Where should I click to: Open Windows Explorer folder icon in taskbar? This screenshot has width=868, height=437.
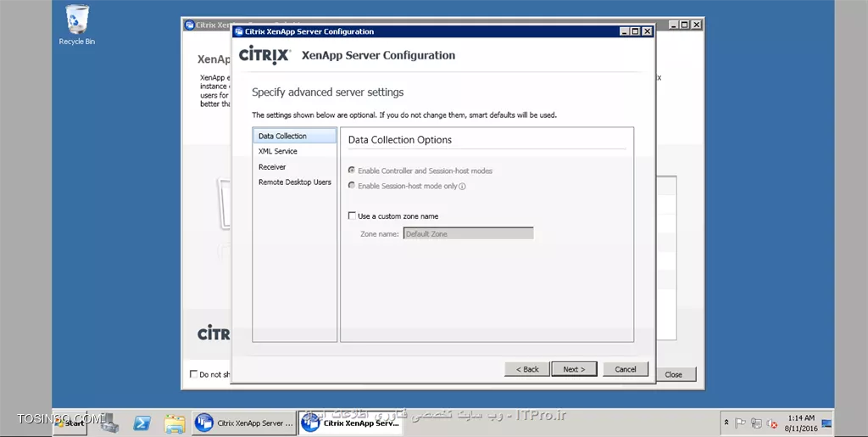[175, 423]
